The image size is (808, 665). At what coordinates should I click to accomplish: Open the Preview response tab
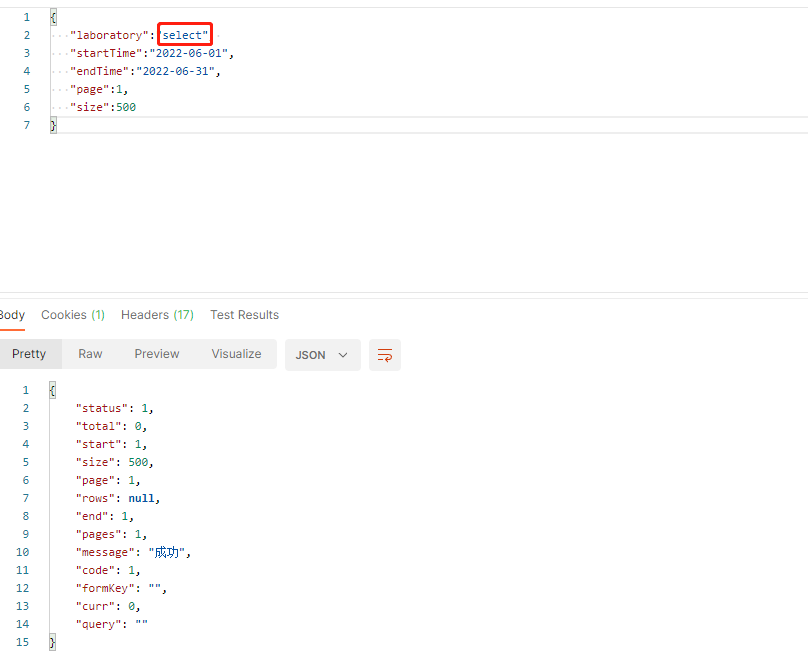tap(156, 354)
